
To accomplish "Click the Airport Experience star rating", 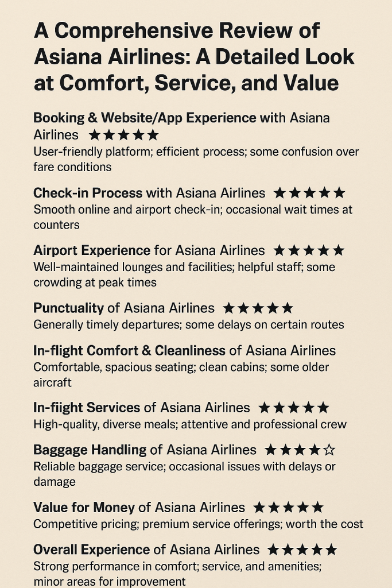I will (309, 250).
